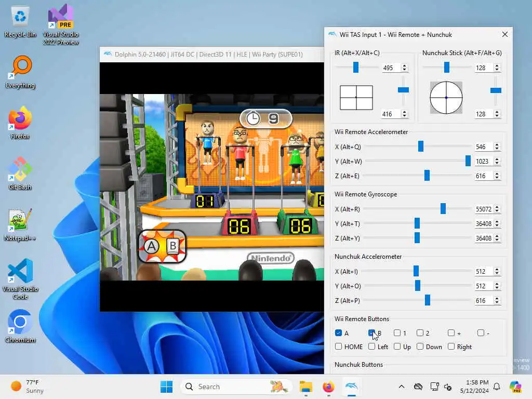Open Visual Studio Code desktop shortcut
Image resolution: width=532 pixels, height=399 pixels.
point(20,279)
